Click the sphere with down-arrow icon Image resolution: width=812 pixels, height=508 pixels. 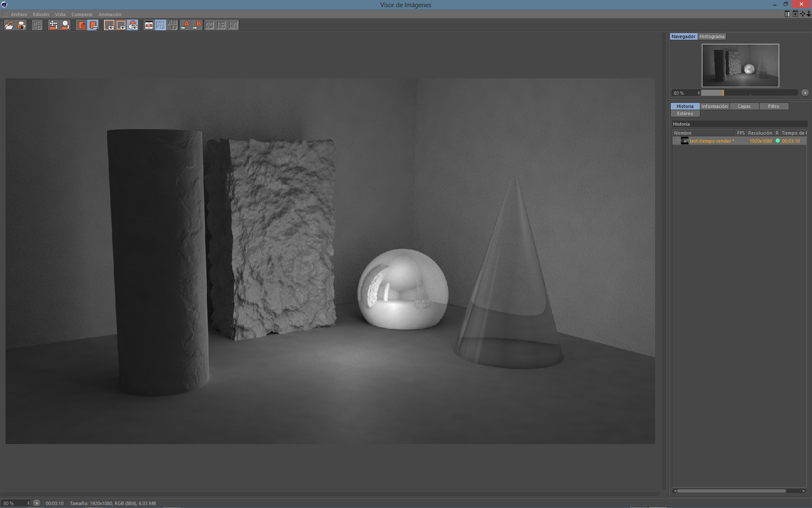[x=66, y=25]
